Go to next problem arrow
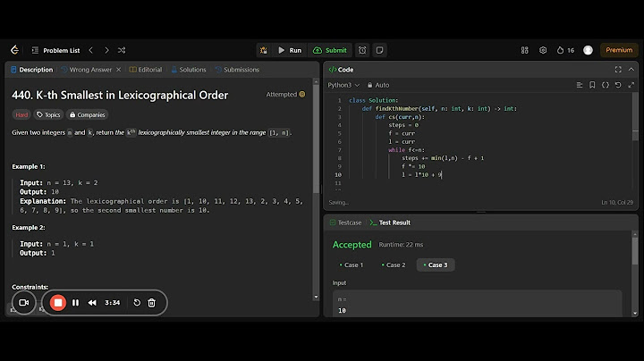 (x=106, y=50)
